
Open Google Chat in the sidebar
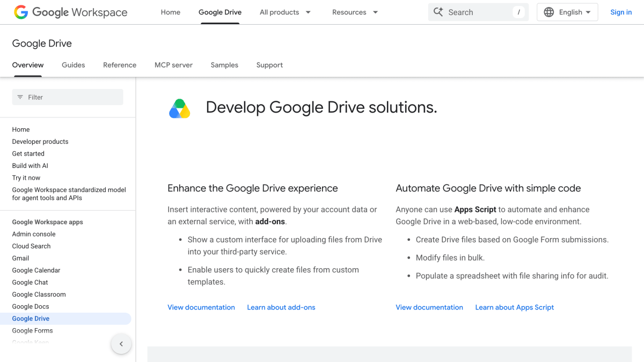[x=30, y=282]
